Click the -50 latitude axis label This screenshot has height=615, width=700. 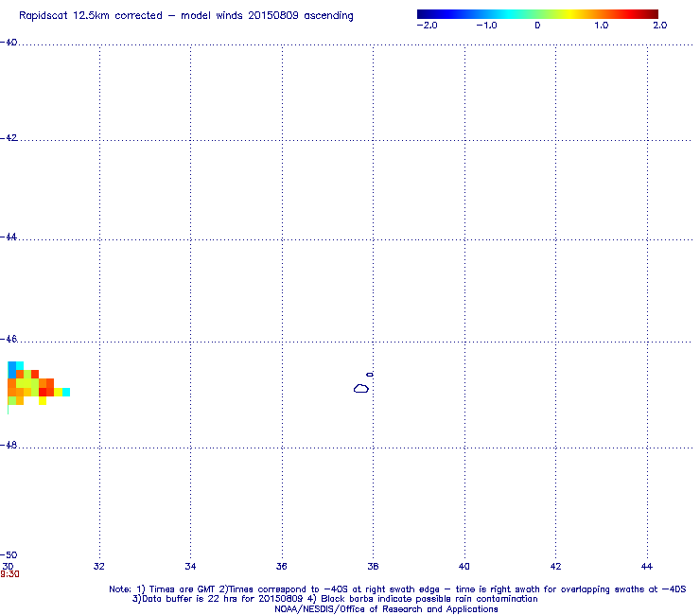9,555
